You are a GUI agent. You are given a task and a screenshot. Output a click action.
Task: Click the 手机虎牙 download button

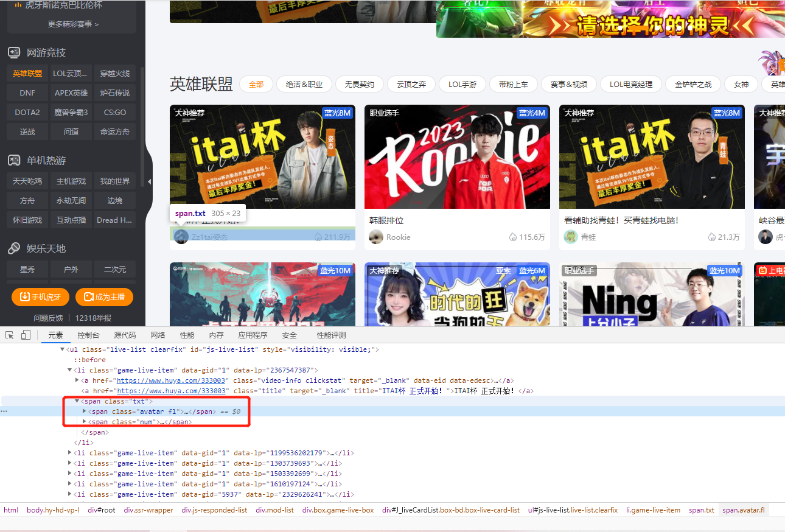pos(40,297)
